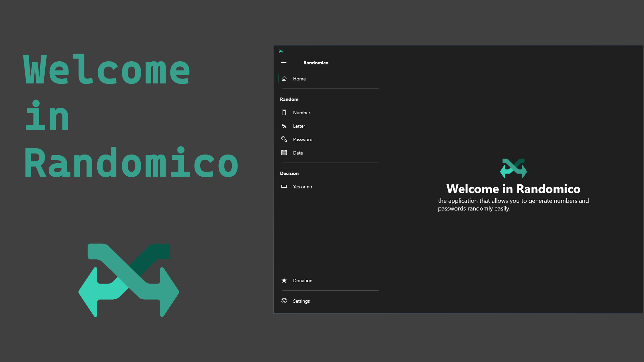Click the Donation star icon

pyautogui.click(x=284, y=281)
